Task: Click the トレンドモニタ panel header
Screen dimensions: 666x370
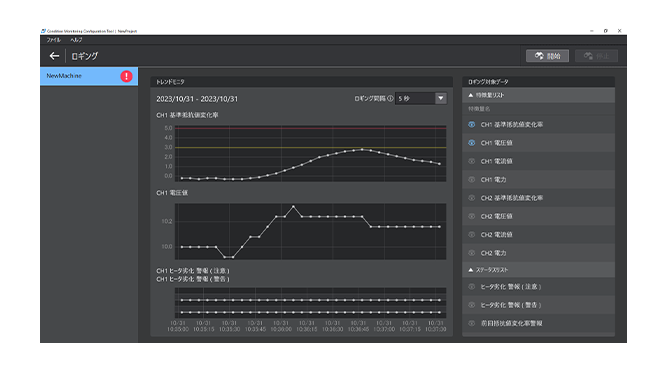Action: pyautogui.click(x=302, y=82)
